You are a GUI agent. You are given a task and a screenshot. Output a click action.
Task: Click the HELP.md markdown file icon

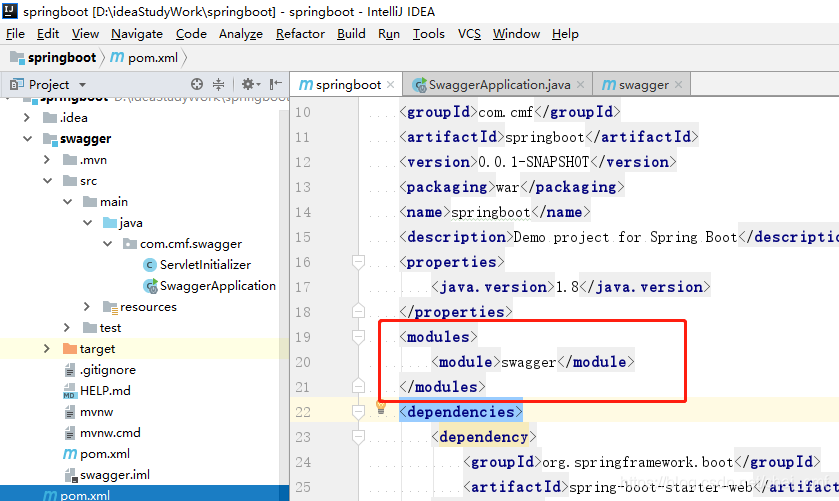coord(70,391)
